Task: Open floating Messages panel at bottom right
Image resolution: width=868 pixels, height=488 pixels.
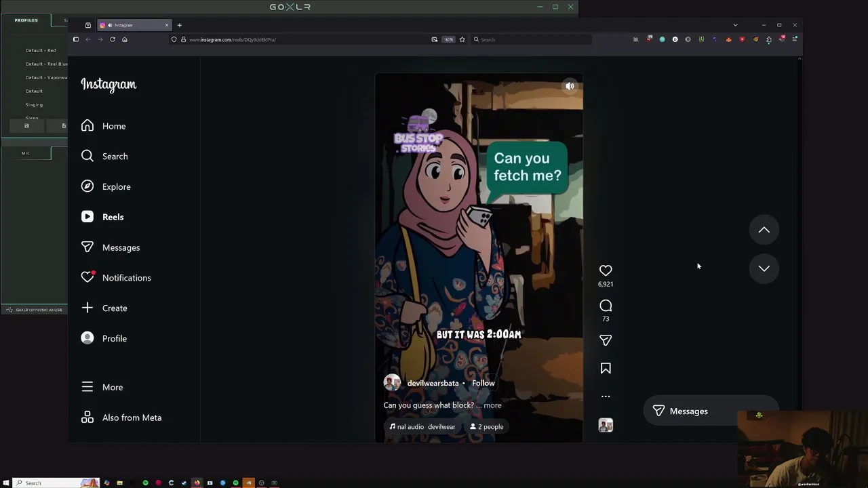Action: tap(709, 411)
